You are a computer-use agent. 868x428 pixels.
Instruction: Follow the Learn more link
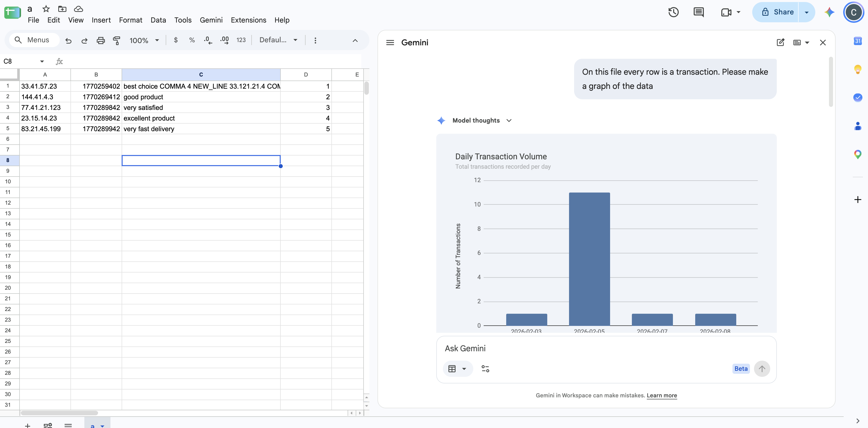coord(662,395)
